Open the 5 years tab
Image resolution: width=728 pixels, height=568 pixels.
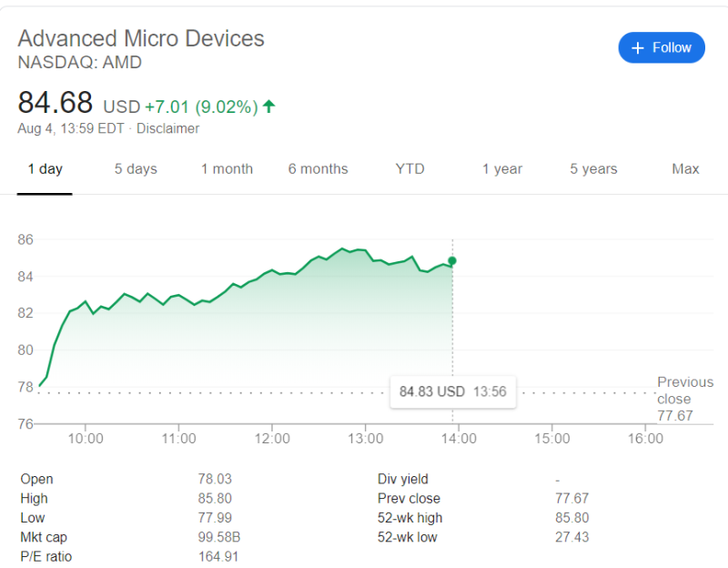point(593,168)
